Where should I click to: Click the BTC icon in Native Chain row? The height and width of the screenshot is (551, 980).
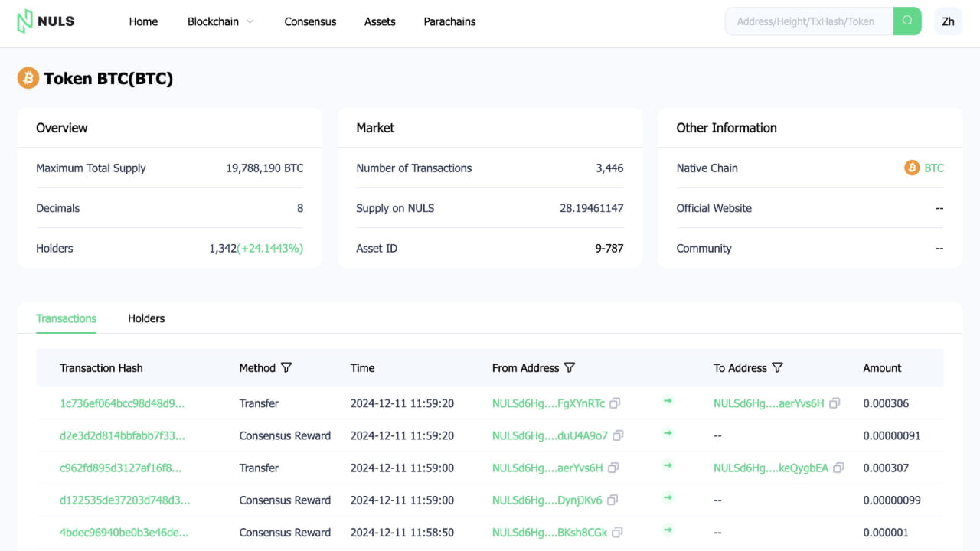(912, 168)
